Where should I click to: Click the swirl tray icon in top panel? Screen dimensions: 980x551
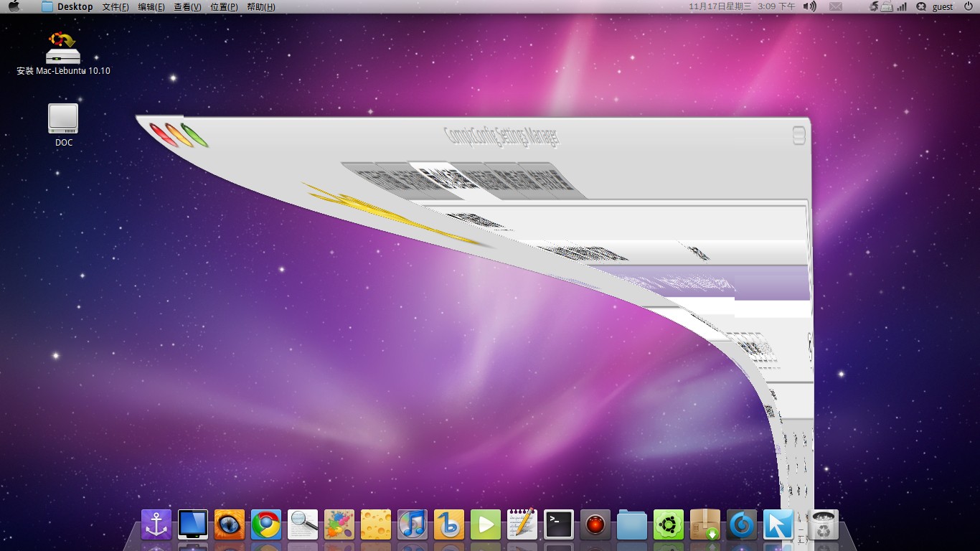(873, 6)
